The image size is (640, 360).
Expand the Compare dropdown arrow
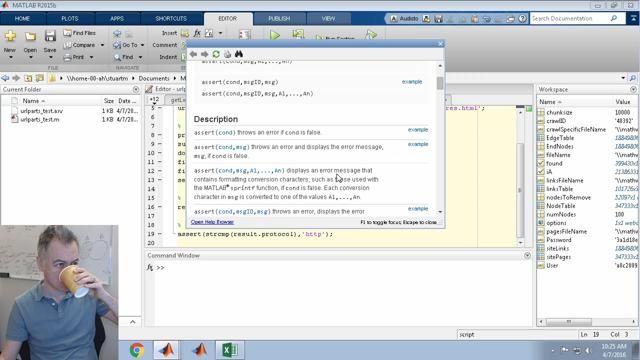click(x=102, y=45)
